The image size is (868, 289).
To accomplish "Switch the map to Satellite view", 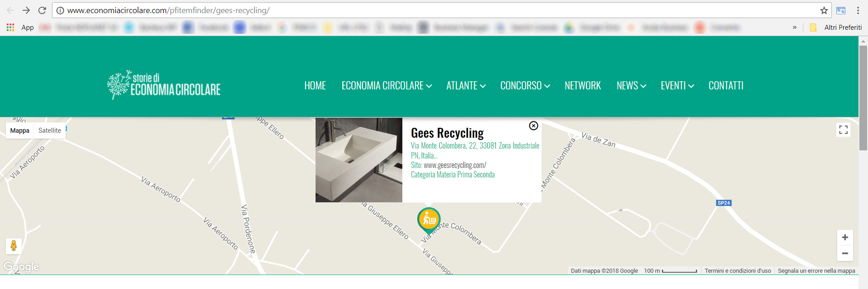I will 50,131.
